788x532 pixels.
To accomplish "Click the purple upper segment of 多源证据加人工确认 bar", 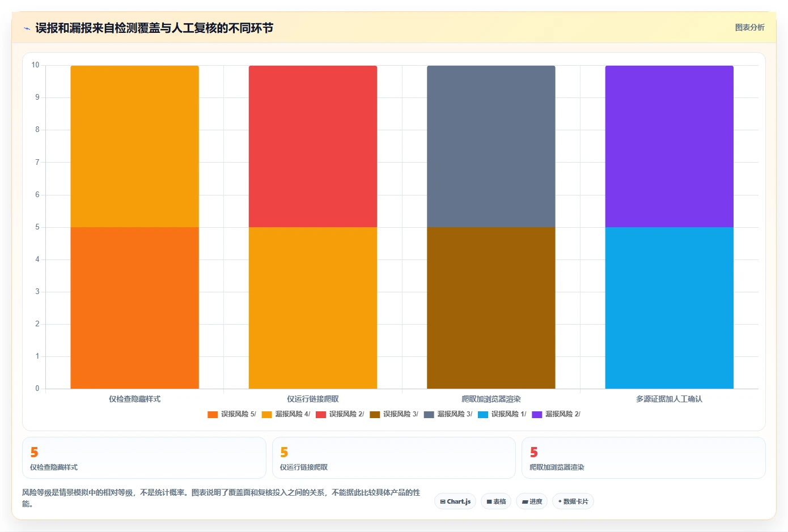I will point(670,146).
